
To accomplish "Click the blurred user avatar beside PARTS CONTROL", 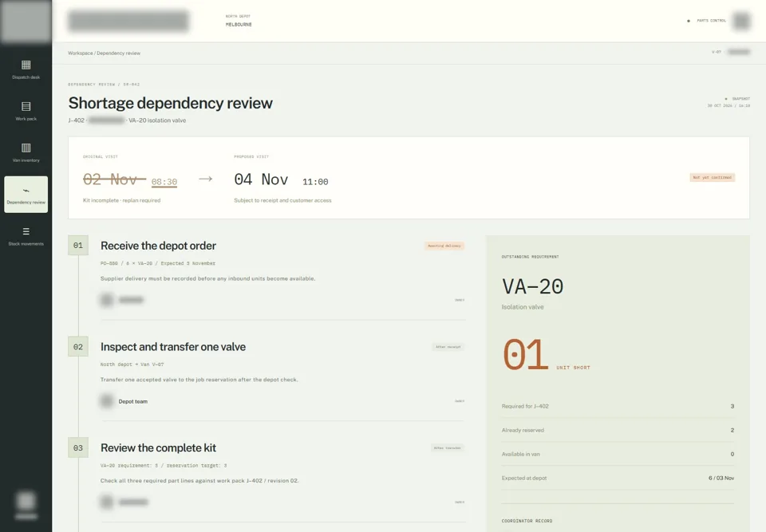I will [741, 21].
